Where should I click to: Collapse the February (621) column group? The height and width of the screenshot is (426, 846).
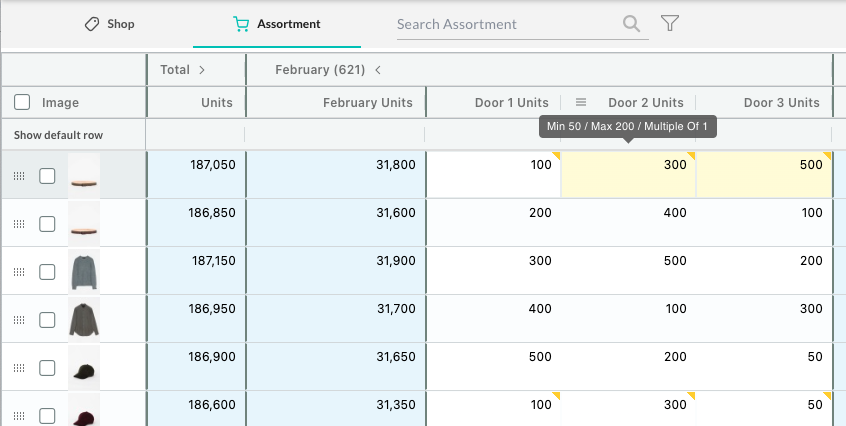pyautogui.click(x=378, y=70)
